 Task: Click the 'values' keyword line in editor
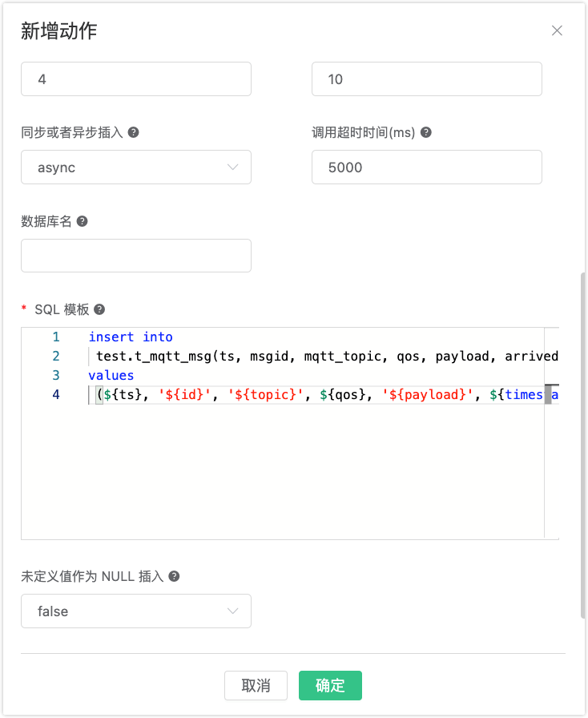111,375
